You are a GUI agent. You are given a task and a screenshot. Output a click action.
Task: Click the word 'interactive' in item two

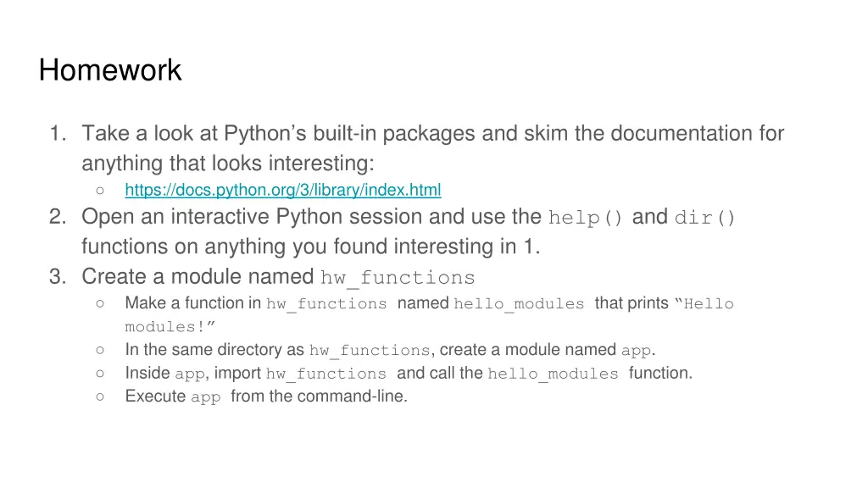(x=220, y=216)
